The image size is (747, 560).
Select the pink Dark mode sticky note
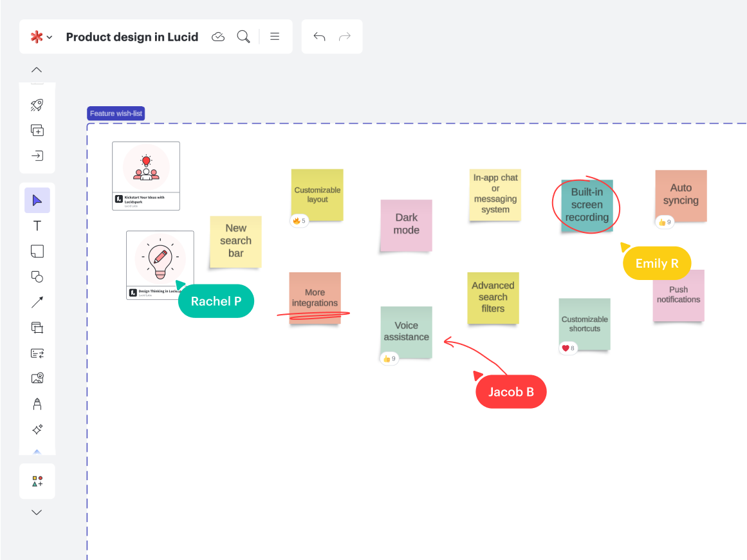pos(406,225)
